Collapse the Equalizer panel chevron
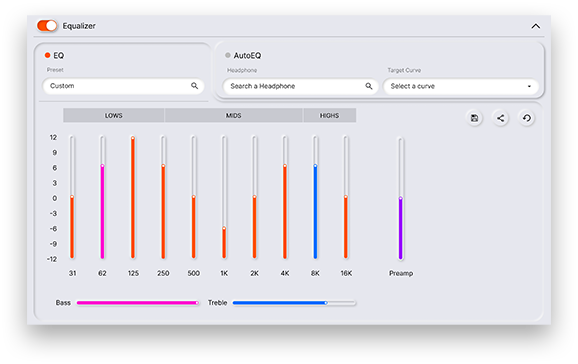This screenshot has height=364, width=578. tap(536, 26)
